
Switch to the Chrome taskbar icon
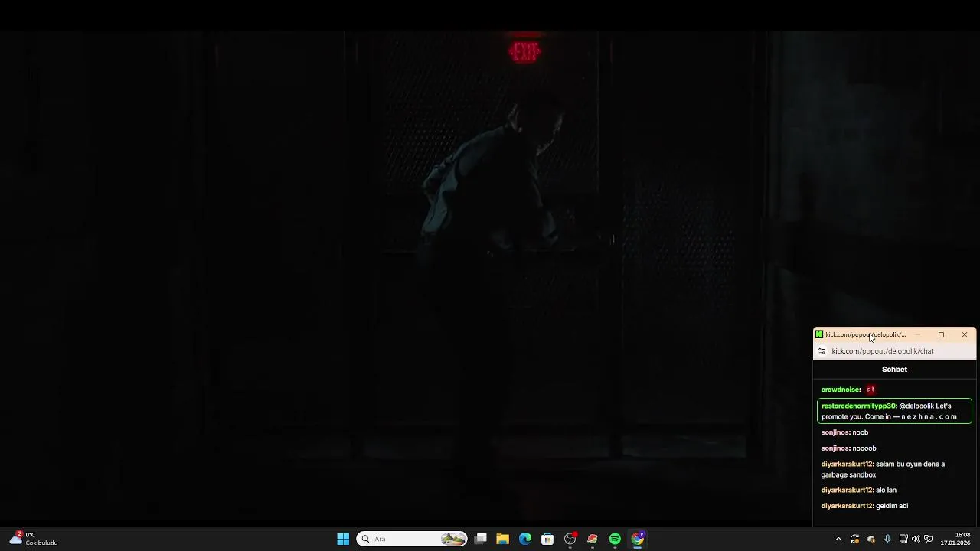pyautogui.click(x=638, y=539)
